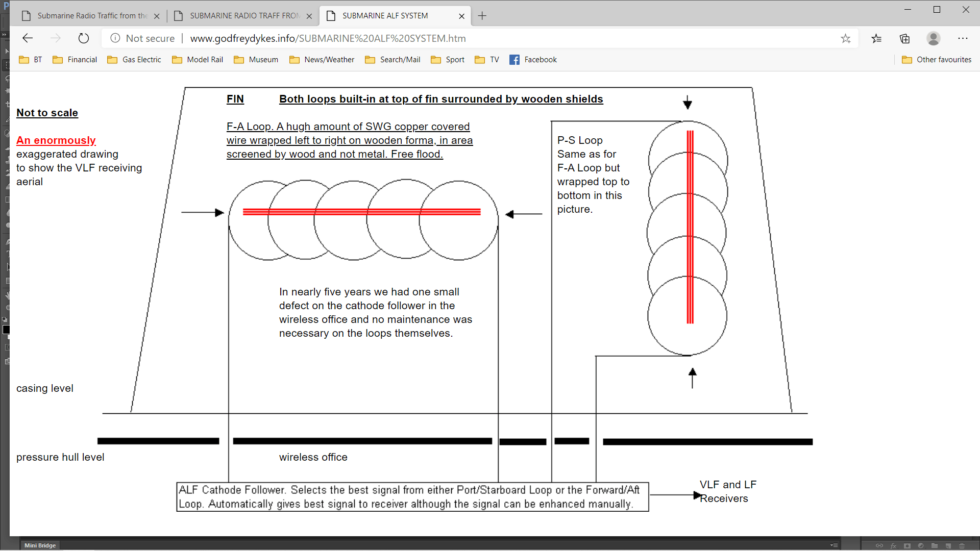
Task: Add page to favourites star icon
Action: tap(846, 38)
